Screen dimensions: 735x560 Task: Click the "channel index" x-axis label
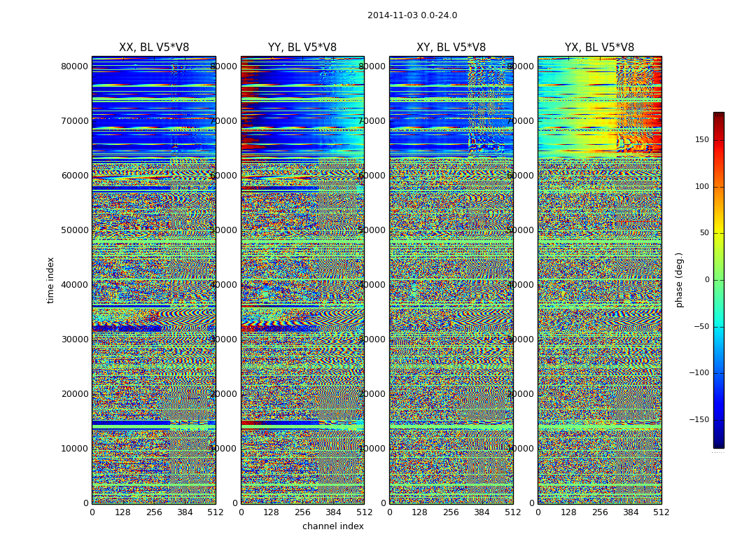coord(332,526)
